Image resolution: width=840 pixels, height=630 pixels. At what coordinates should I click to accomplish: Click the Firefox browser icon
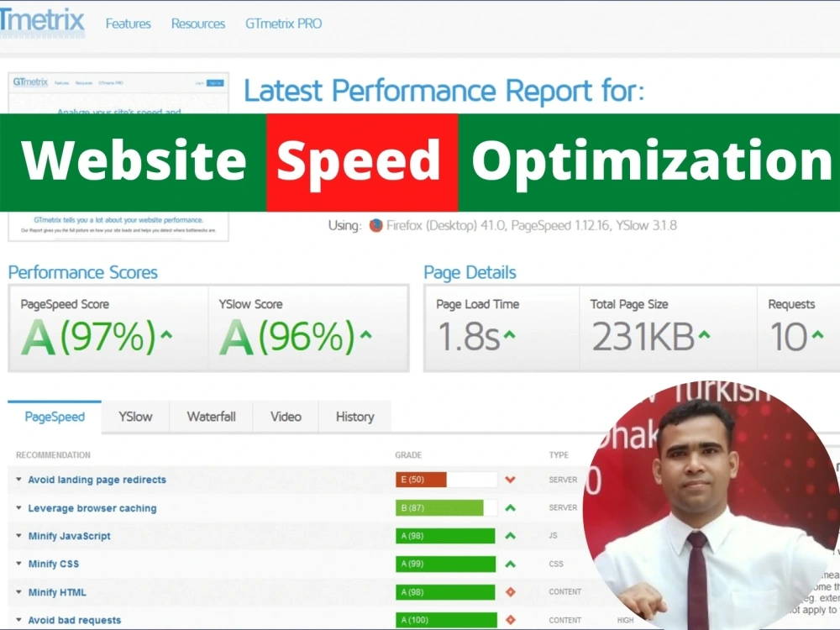[376, 225]
